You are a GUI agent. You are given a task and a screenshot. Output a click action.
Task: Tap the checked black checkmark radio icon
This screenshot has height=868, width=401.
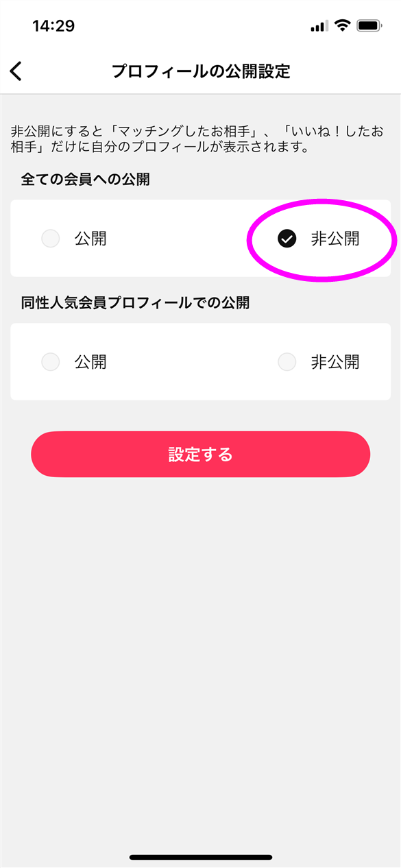point(287,239)
